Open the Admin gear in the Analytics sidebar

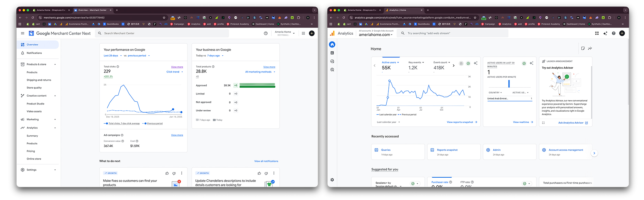[332, 180]
